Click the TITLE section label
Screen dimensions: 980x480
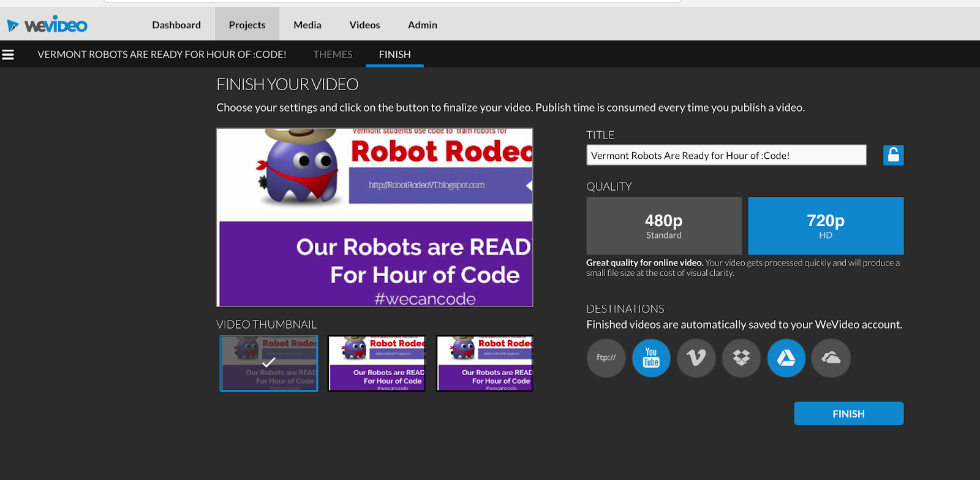[x=600, y=135]
